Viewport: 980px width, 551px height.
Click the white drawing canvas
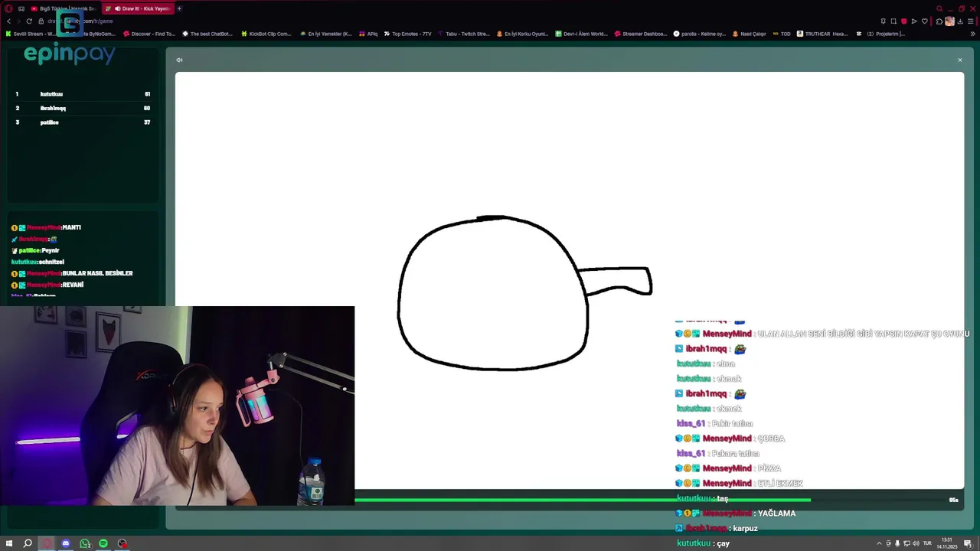point(569,280)
